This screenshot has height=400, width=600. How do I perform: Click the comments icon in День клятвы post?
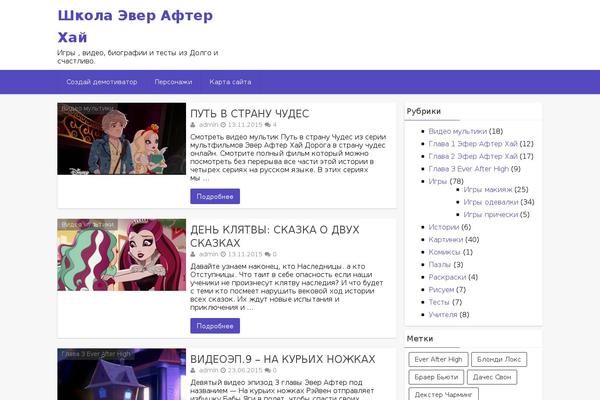(267, 254)
